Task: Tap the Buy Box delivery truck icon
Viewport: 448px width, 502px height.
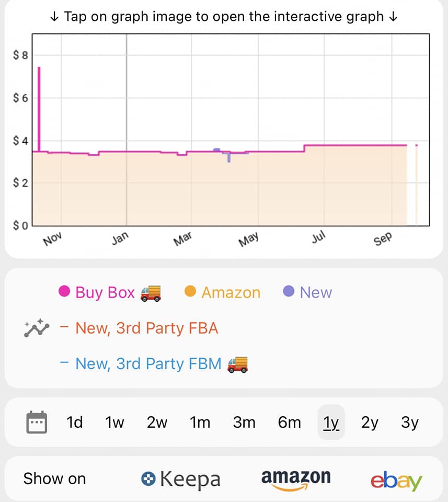Action: (151, 293)
